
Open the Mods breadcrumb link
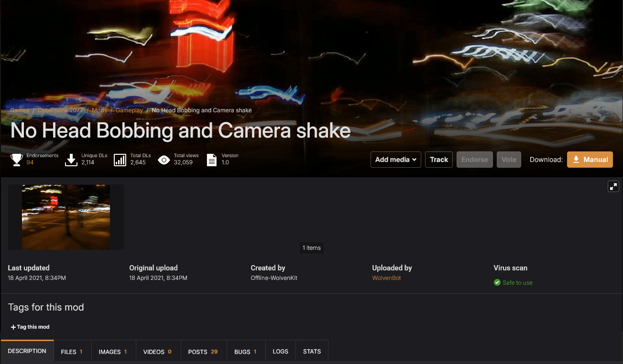point(99,110)
